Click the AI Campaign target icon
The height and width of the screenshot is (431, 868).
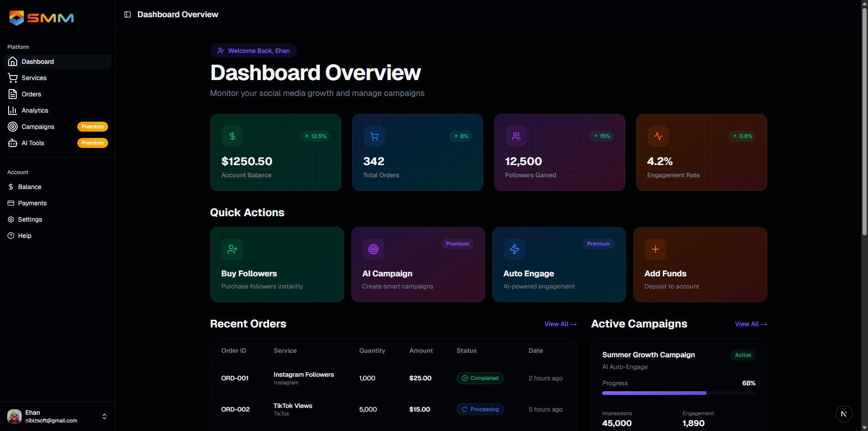[x=373, y=249]
